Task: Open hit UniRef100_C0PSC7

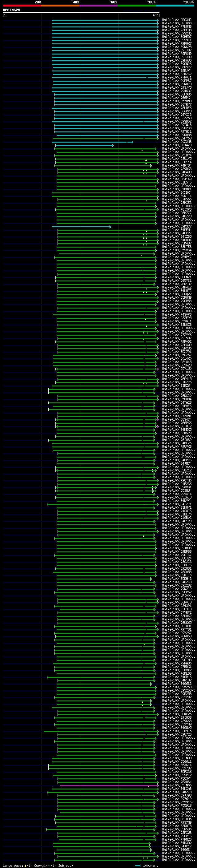Action: coord(177,67)
